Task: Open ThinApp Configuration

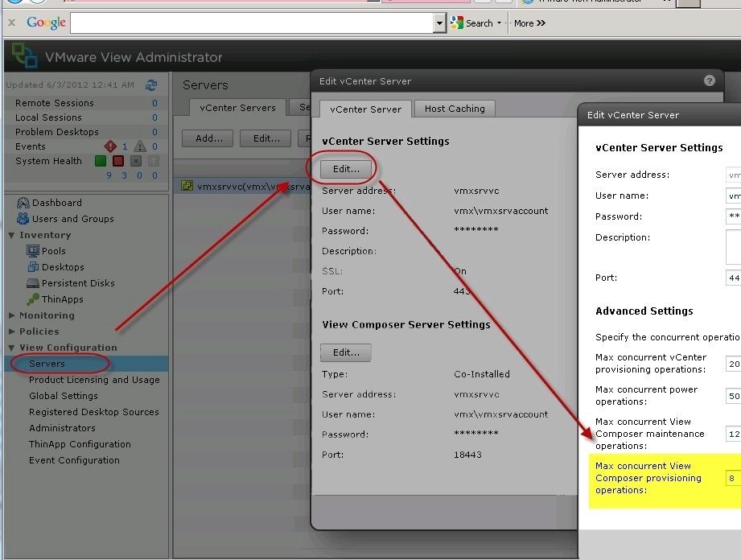Action: click(80, 444)
